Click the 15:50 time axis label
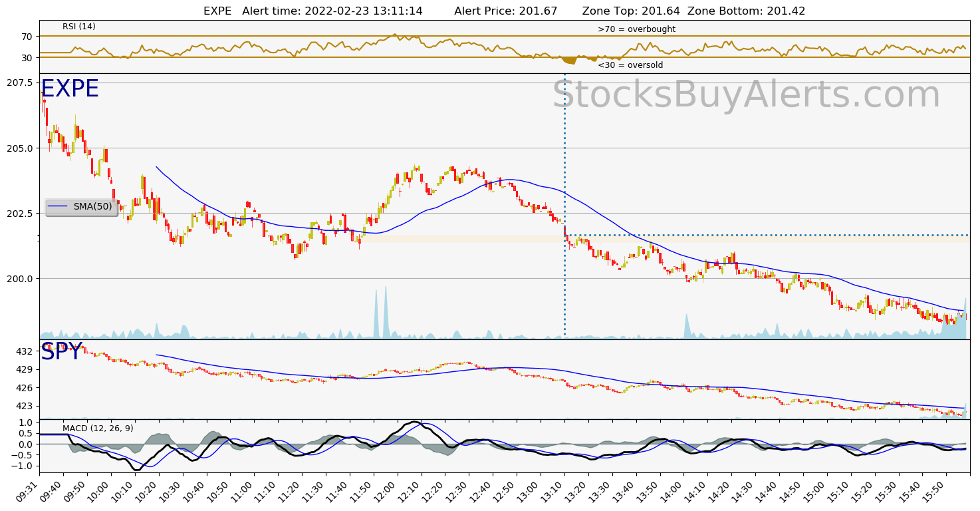Image resolution: width=980 pixels, height=511 pixels. (935, 492)
